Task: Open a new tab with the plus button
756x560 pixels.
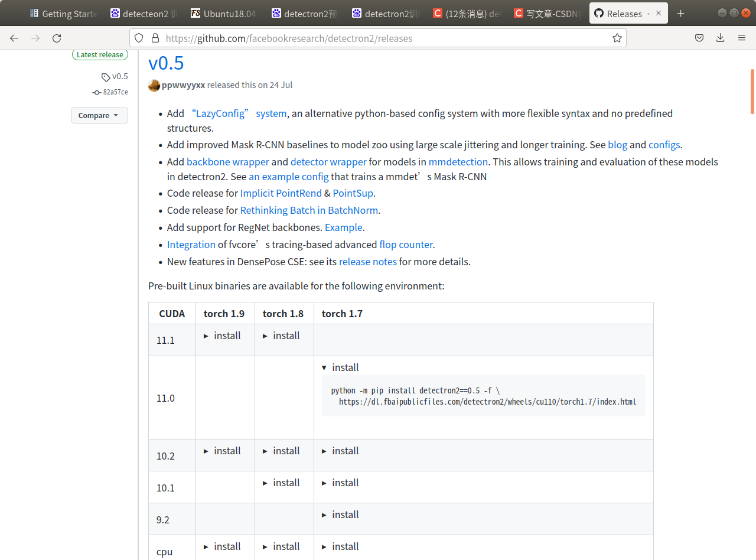Action: point(680,13)
